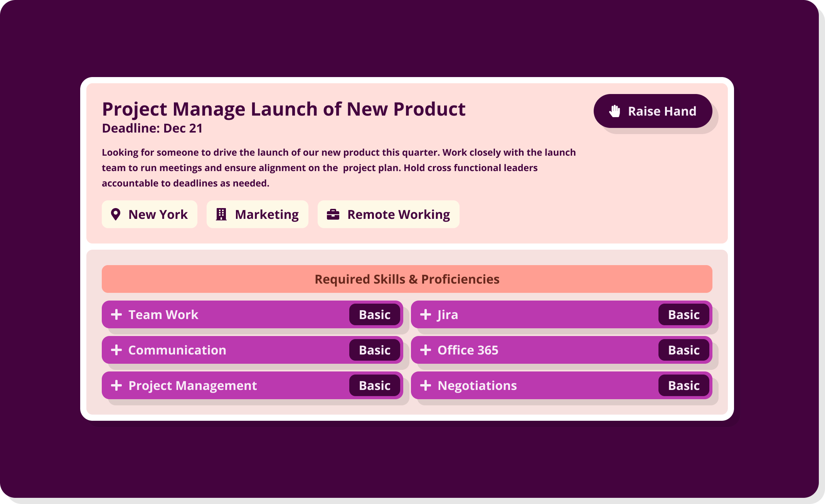
Task: Select the Marketing department tag
Action: tap(257, 214)
